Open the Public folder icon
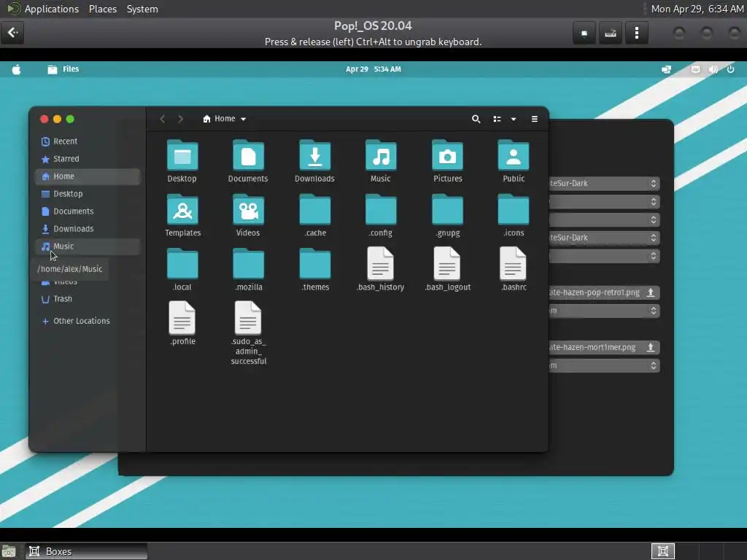This screenshot has width=747, height=560. 514,156
